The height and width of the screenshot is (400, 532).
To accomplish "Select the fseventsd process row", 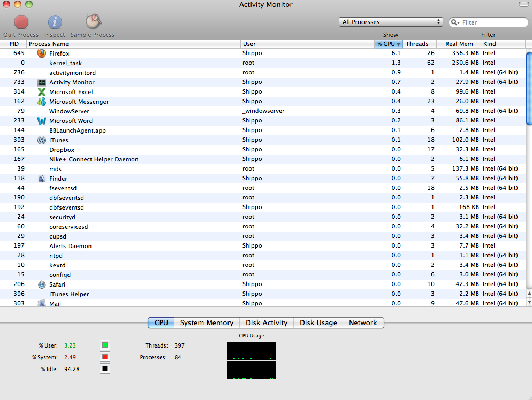I will coord(263,188).
